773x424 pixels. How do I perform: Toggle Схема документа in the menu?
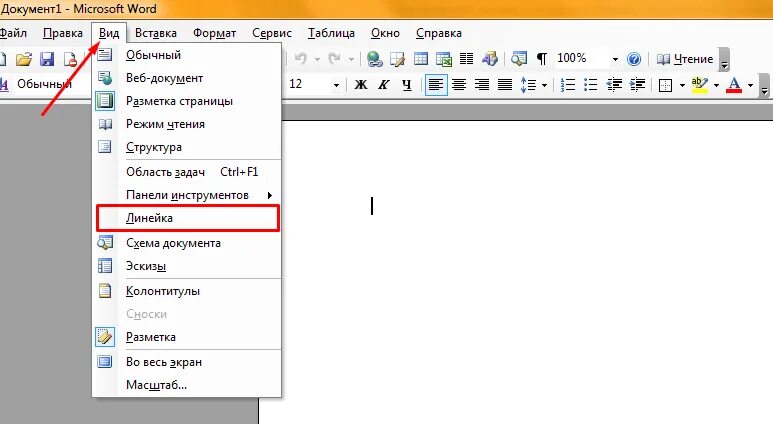click(x=188, y=243)
